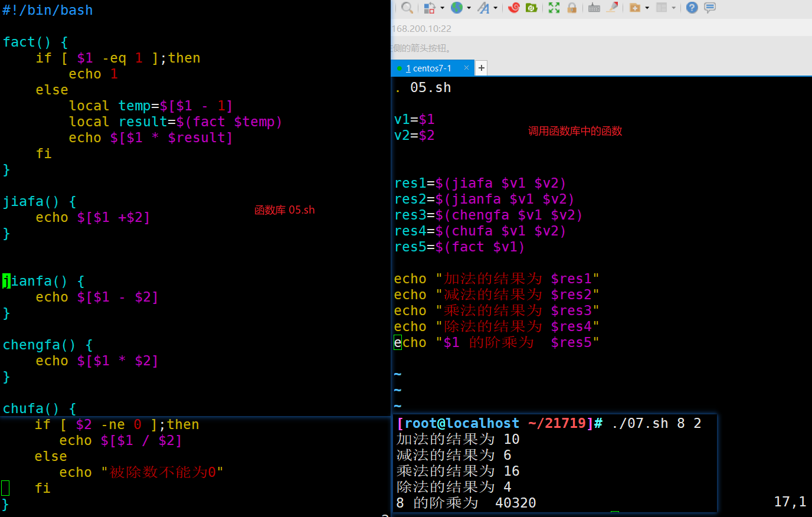
Task: Open the keyboard key-mapping icon
Action: (594, 8)
